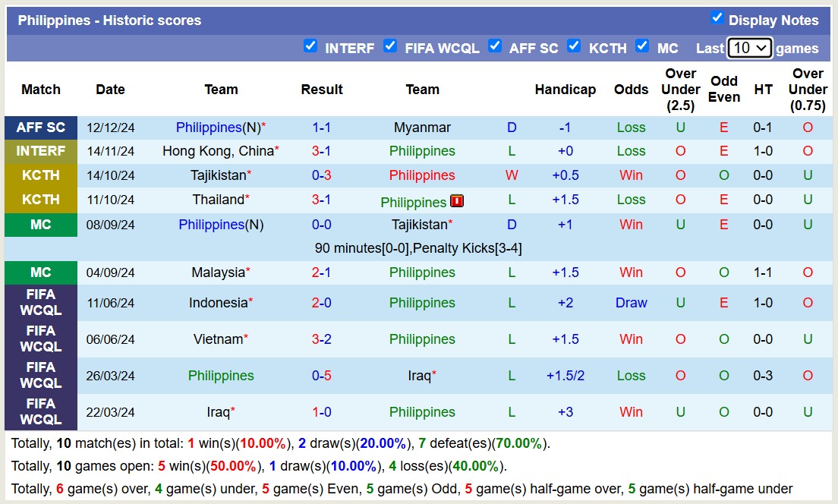Screen dimensions: 838x504
Task: Open the Myanmar team page
Action: (422, 128)
